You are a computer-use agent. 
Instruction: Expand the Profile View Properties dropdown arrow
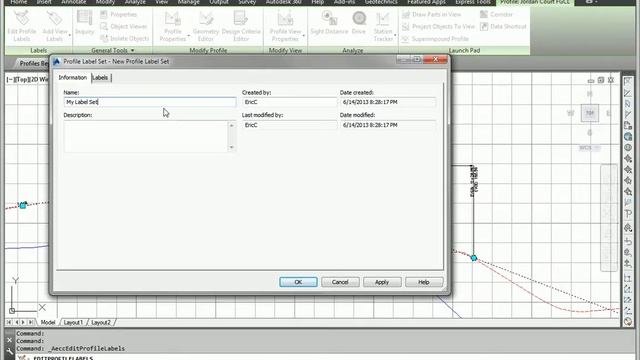(304, 36)
